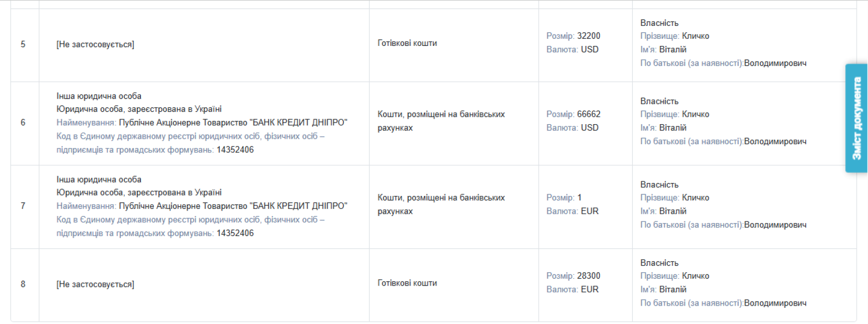The width and height of the screenshot is (868, 324).
Task: Click the Власність label in row 5
Action: [x=659, y=23]
